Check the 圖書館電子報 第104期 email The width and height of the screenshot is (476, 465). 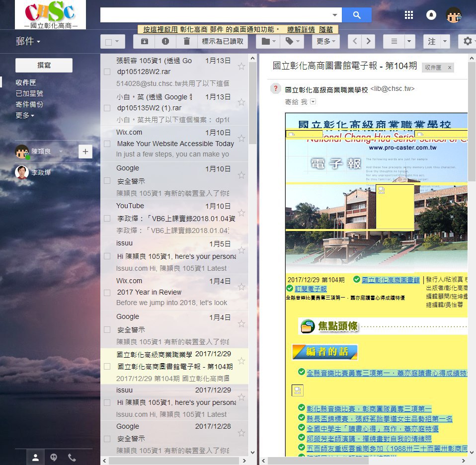[x=107, y=367]
